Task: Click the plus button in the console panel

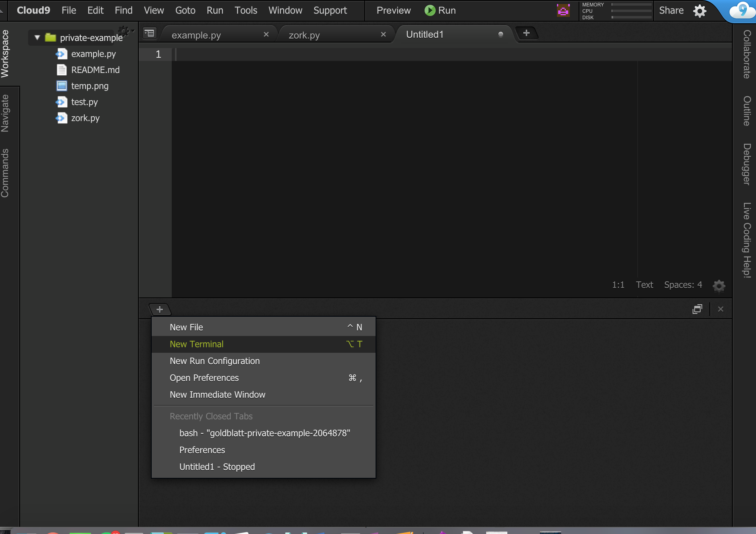Action: click(x=160, y=309)
